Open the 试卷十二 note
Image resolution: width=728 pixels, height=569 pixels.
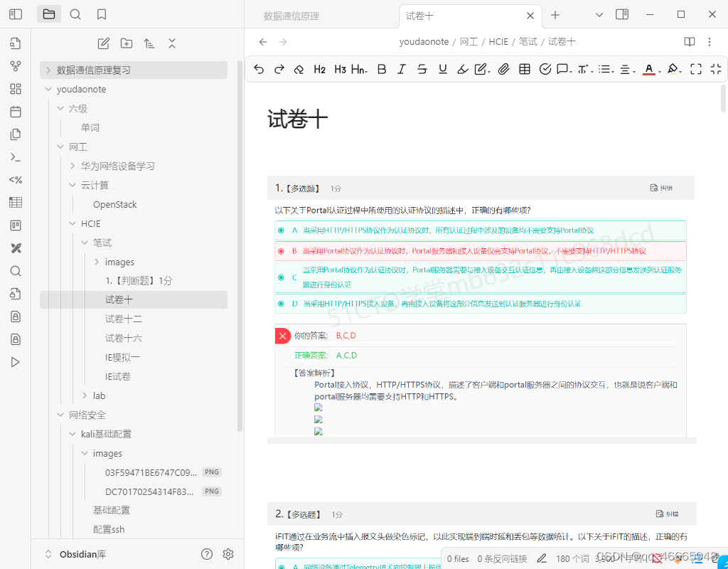122,319
